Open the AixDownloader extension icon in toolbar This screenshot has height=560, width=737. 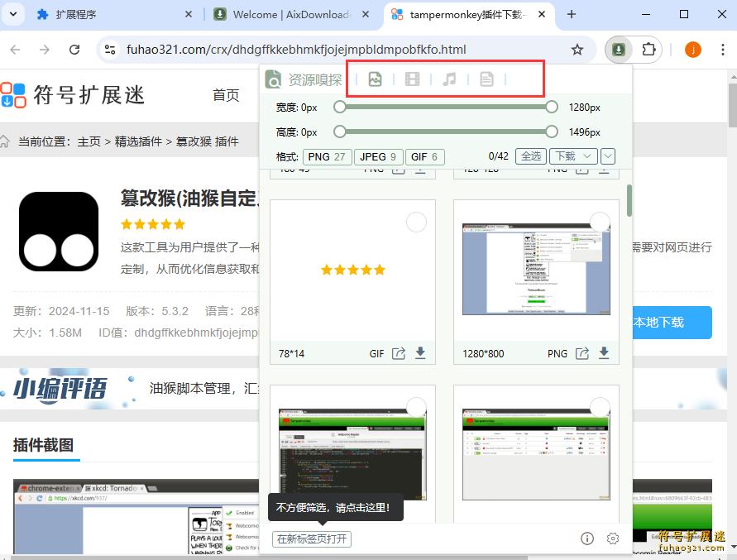(x=618, y=50)
